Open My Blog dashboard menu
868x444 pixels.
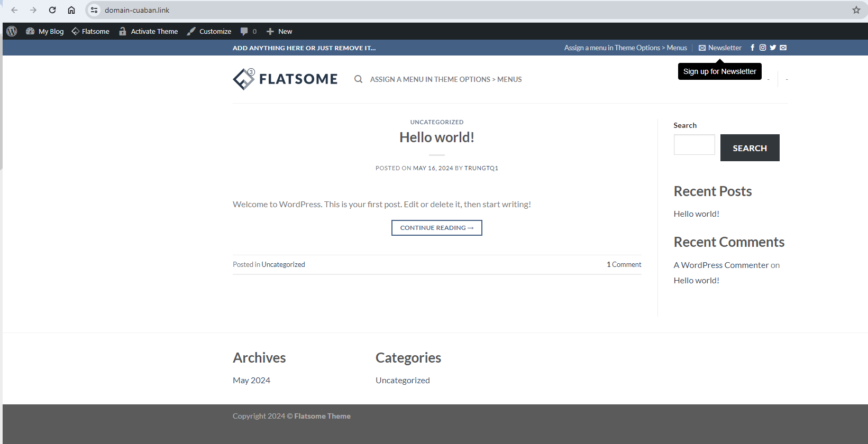[x=44, y=31]
